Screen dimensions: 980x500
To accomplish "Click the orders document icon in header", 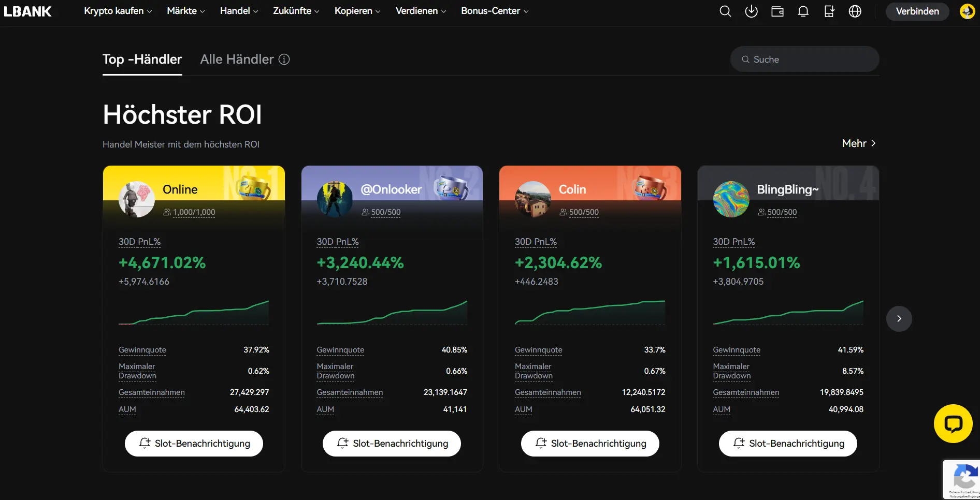I will coord(829,11).
